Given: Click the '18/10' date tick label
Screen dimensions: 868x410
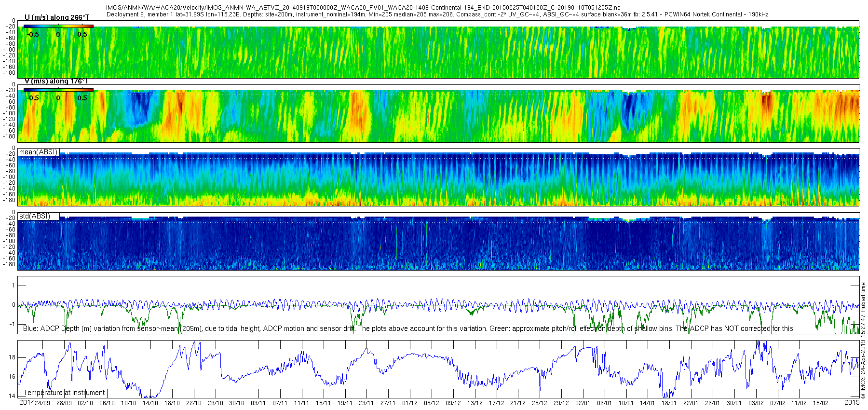Looking at the screenshot, I should [x=172, y=403].
